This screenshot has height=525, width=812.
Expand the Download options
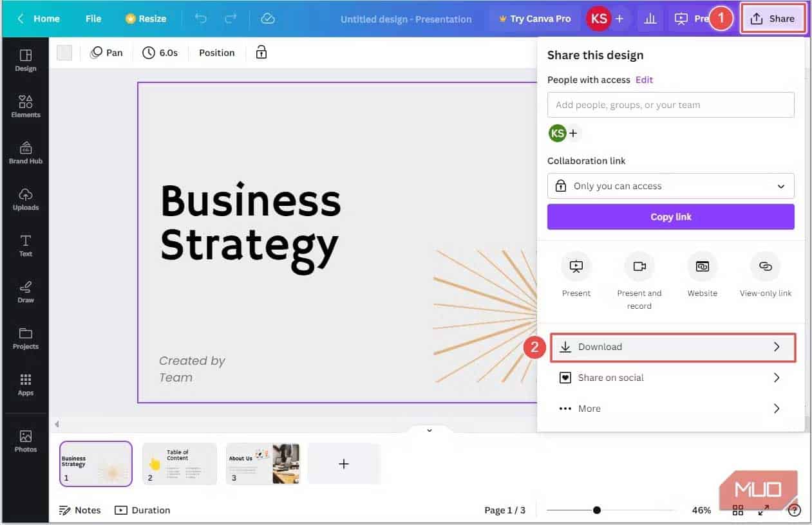[x=672, y=347]
